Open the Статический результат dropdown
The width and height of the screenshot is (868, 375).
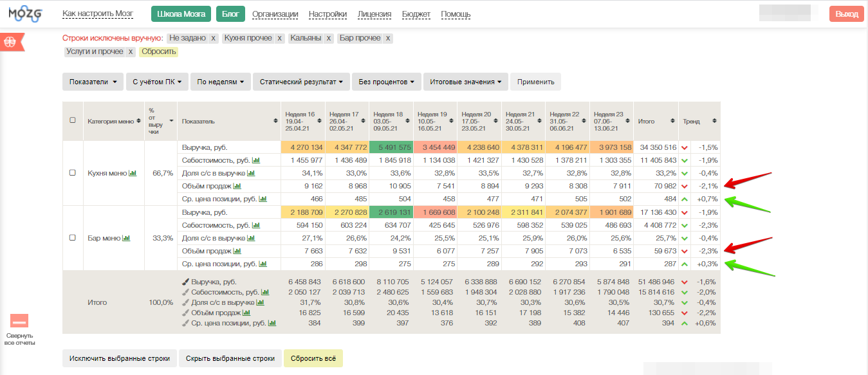click(x=301, y=82)
